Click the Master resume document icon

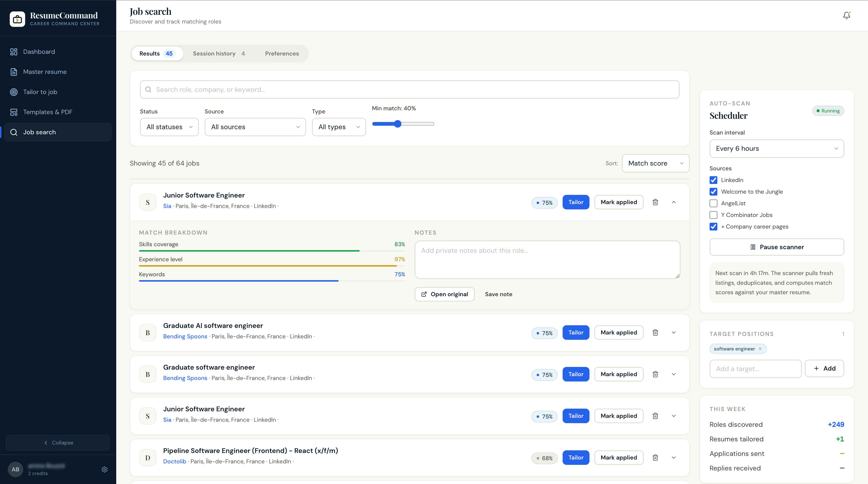pos(14,72)
